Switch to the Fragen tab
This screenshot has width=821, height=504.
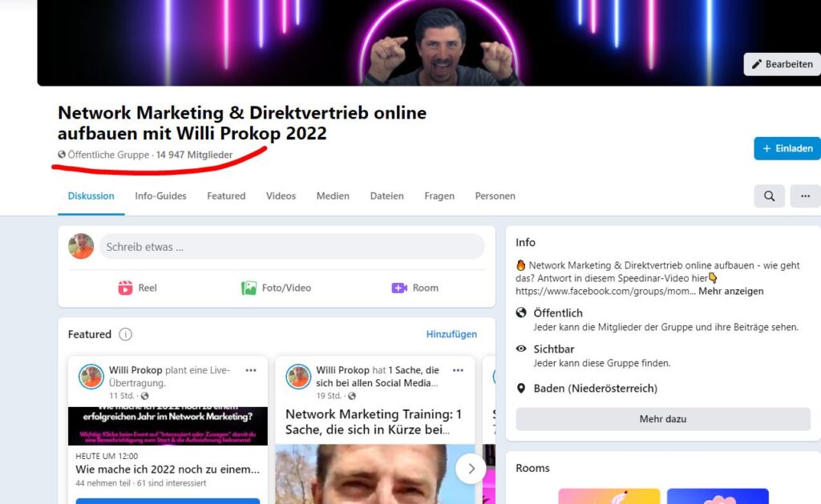click(439, 196)
